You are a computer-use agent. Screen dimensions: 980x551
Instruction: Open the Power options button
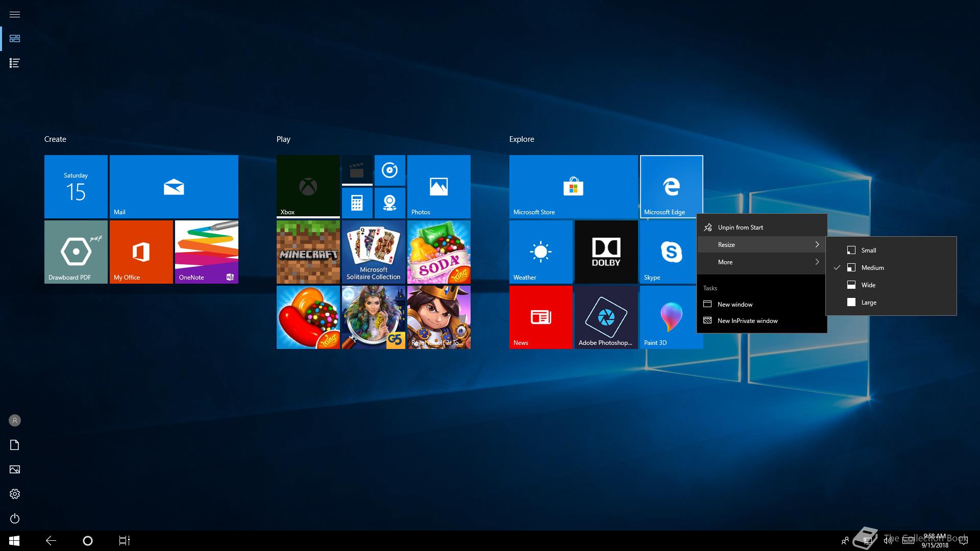click(x=15, y=518)
